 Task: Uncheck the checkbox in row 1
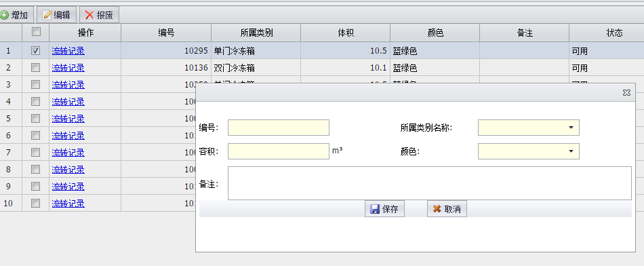point(36,51)
